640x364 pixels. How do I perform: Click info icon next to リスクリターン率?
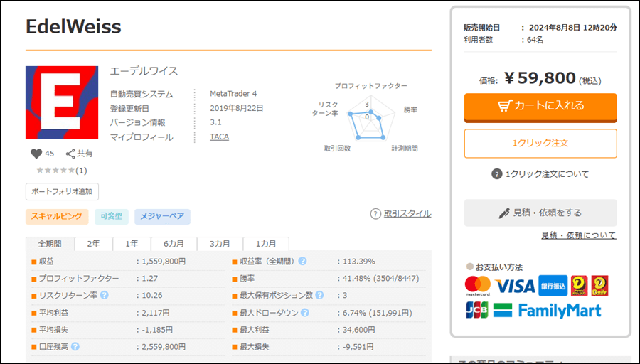pos(105,296)
